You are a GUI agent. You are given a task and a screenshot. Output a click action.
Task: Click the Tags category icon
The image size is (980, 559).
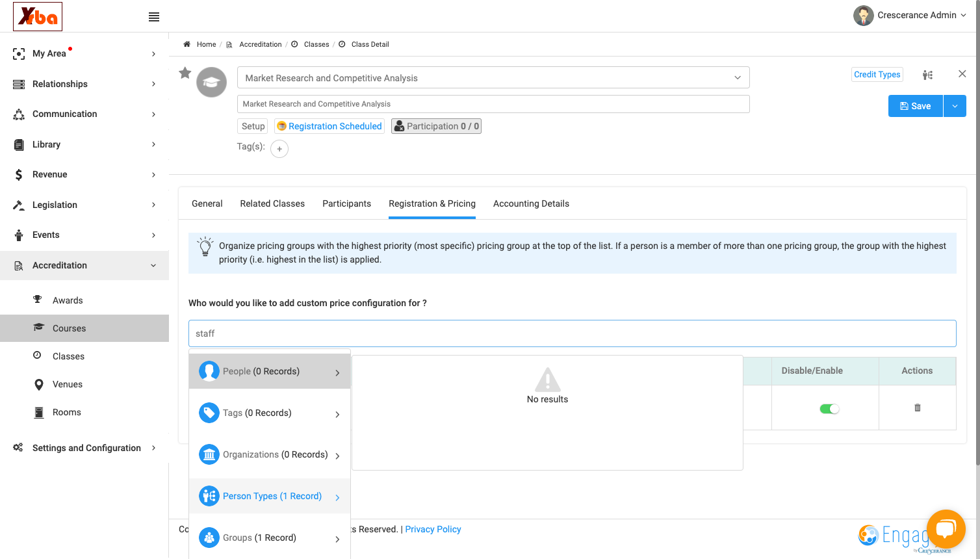209,413
